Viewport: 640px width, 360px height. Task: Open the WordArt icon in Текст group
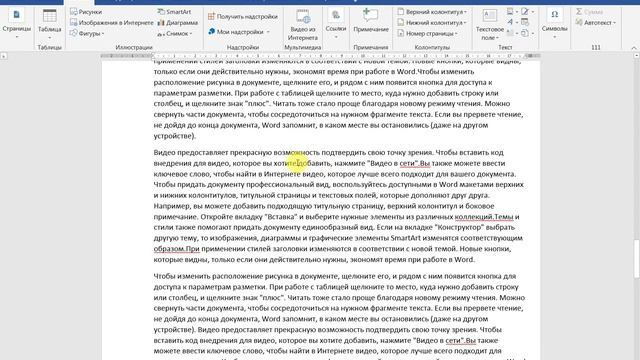point(511,22)
